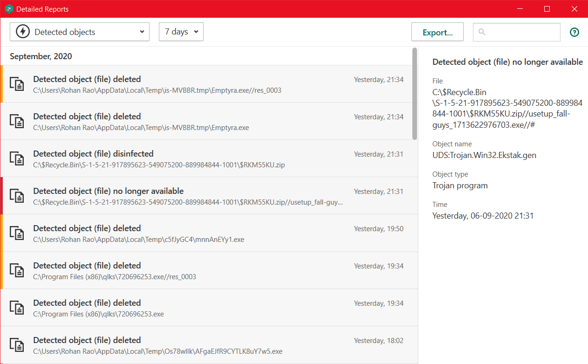Click the help question mark icon
The height and width of the screenshot is (364, 588).
[574, 32]
